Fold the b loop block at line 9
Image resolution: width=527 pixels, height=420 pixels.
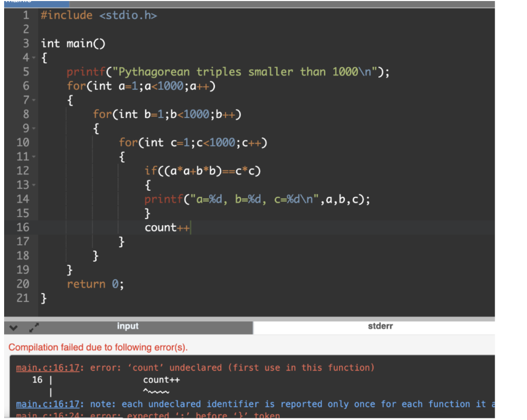click(x=33, y=128)
